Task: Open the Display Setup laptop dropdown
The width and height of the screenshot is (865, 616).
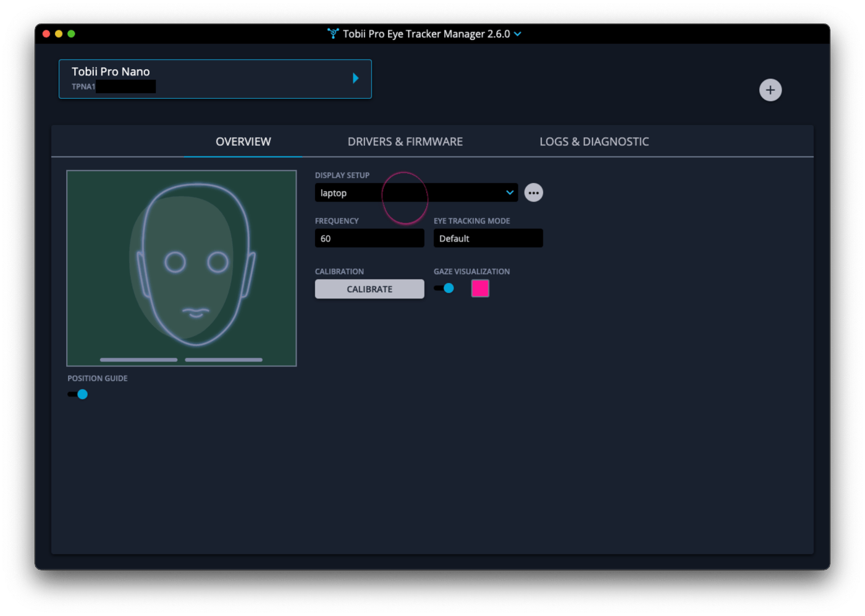Action: click(416, 193)
